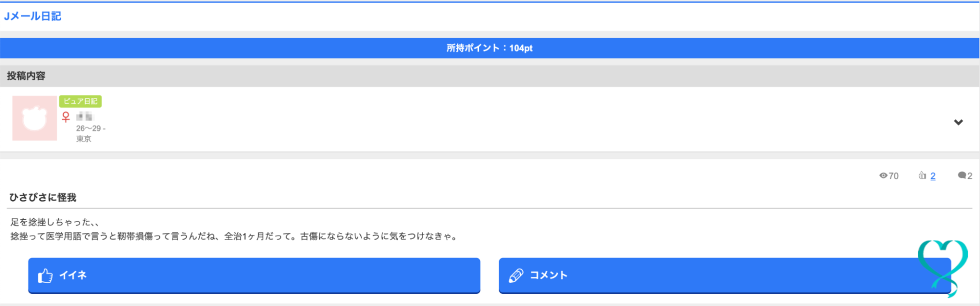Click the red female gender symbol

tap(65, 116)
